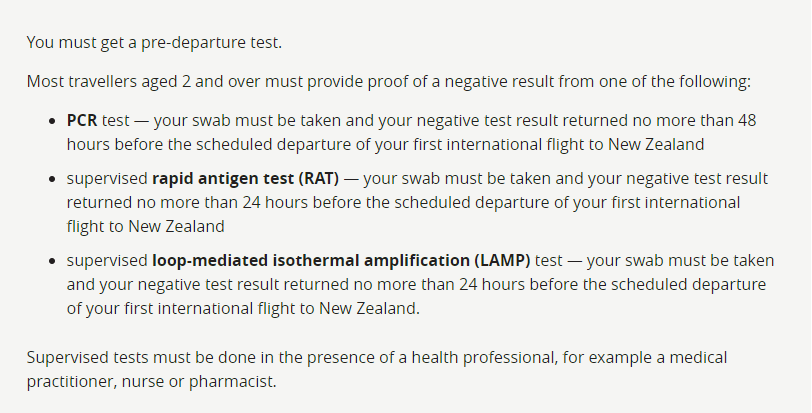This screenshot has width=812, height=413.
Task: Click the second bullet point marker
Action: (x=51, y=179)
